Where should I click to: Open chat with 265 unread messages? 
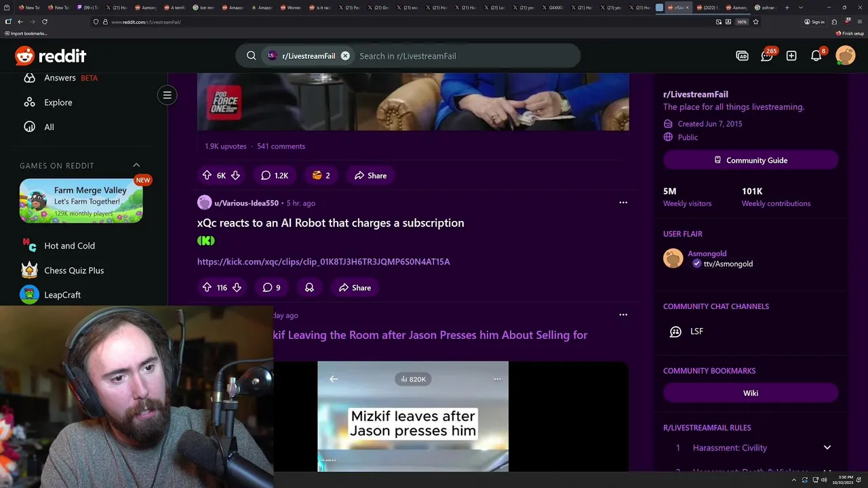click(x=767, y=56)
